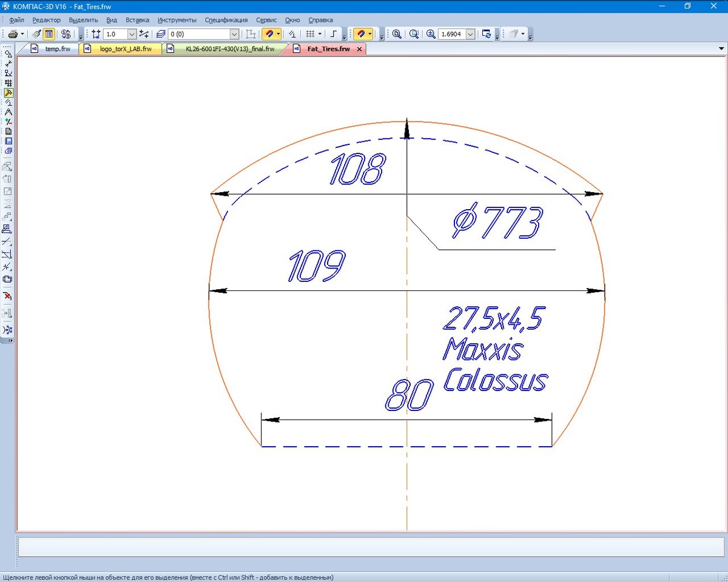Click the layers manager icon
728x582 pixels.
click(161, 34)
